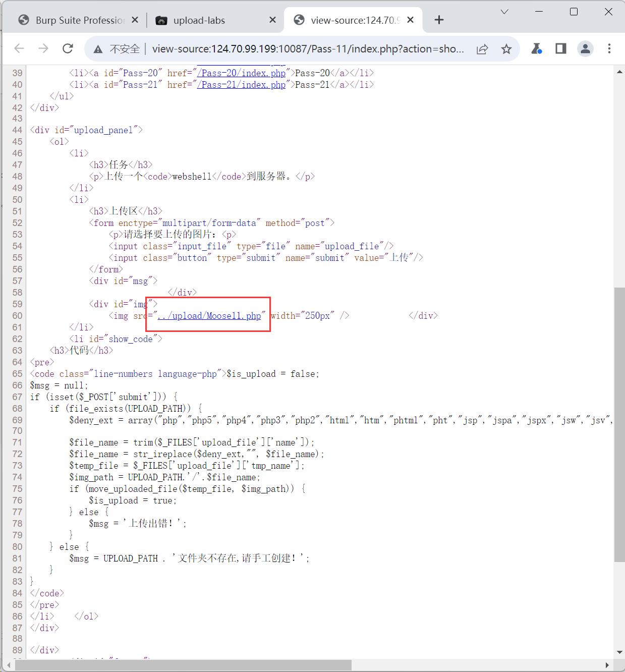Open a new browser tab

[x=439, y=20]
